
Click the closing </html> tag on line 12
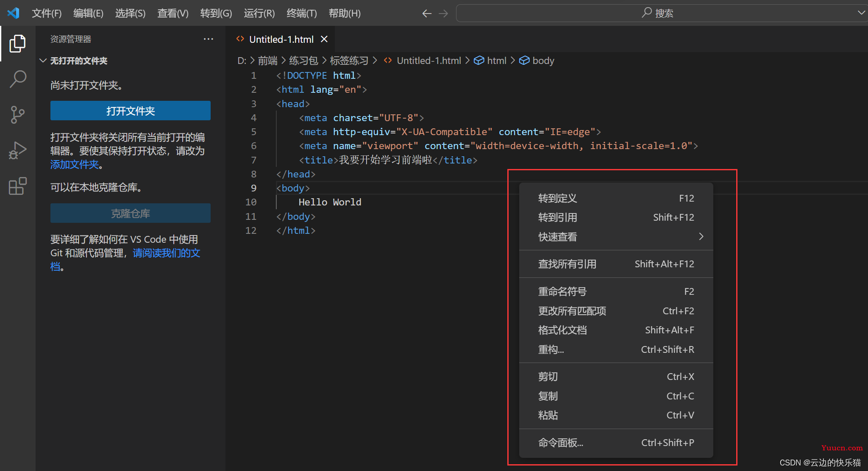pyautogui.click(x=296, y=230)
